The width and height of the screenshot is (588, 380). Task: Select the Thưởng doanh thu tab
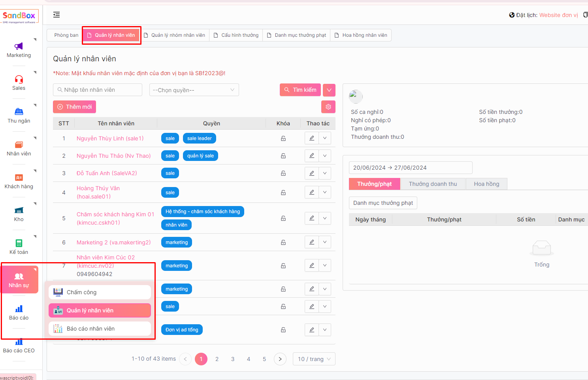(432, 184)
